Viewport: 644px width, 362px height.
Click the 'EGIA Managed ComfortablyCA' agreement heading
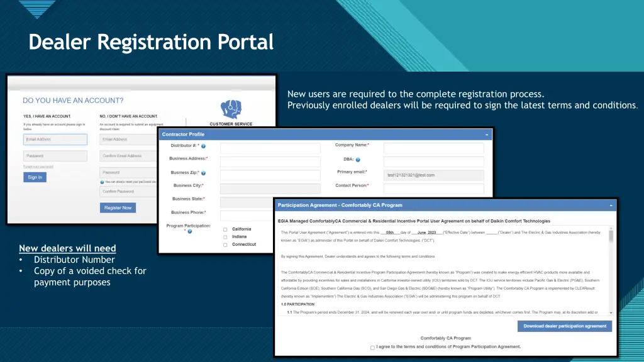414,221
